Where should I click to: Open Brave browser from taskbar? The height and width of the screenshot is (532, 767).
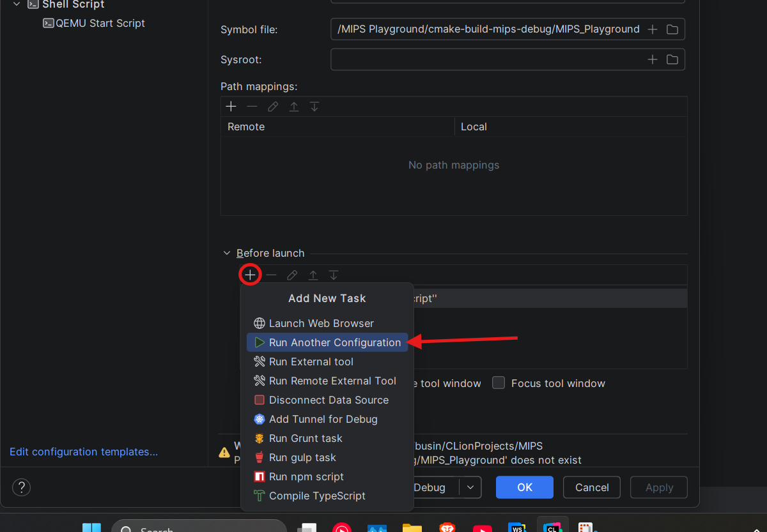447,528
